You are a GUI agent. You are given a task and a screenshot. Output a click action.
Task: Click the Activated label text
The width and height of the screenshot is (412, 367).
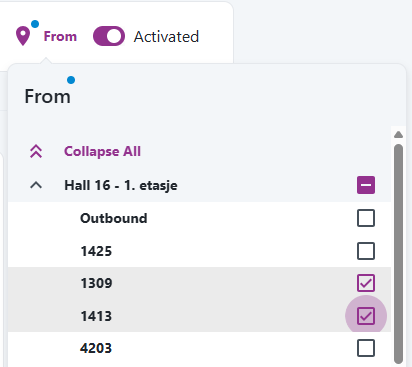(x=166, y=37)
